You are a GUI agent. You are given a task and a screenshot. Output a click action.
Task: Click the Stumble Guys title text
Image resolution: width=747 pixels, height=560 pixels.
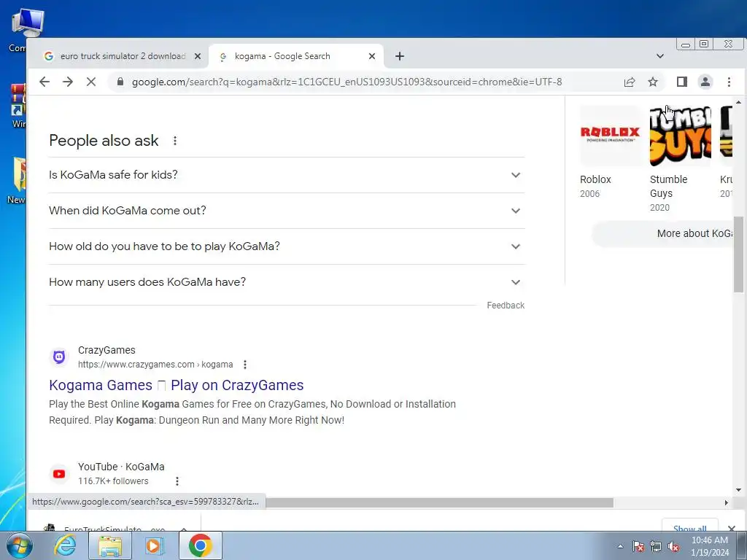pos(668,186)
